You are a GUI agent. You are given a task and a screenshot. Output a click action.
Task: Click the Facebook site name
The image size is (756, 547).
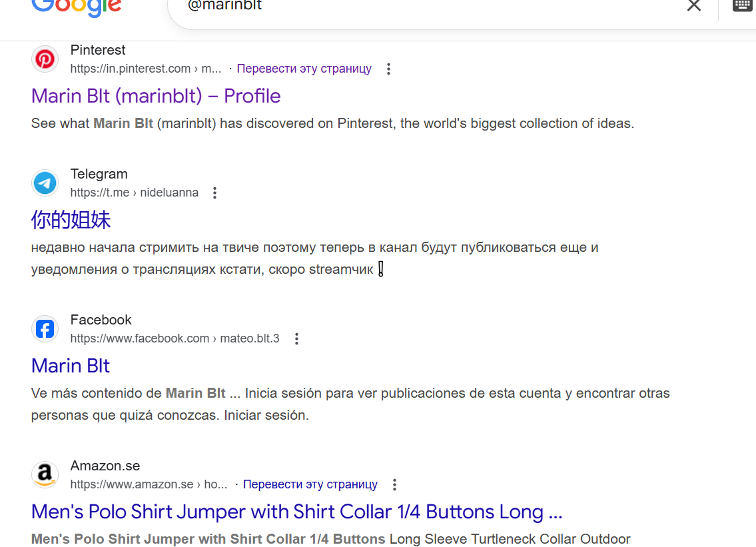pyautogui.click(x=101, y=320)
